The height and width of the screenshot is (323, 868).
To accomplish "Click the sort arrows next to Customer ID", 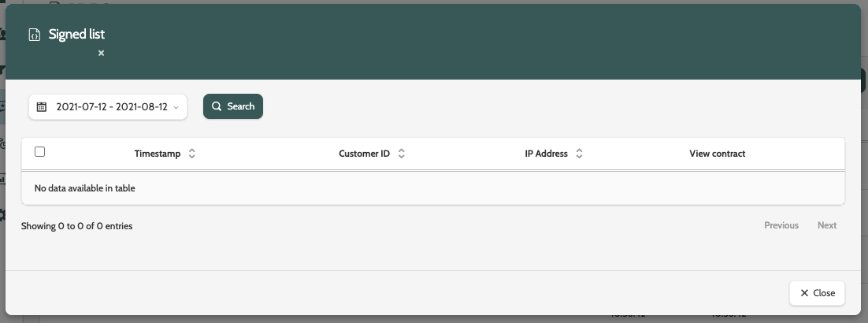I will [x=402, y=154].
